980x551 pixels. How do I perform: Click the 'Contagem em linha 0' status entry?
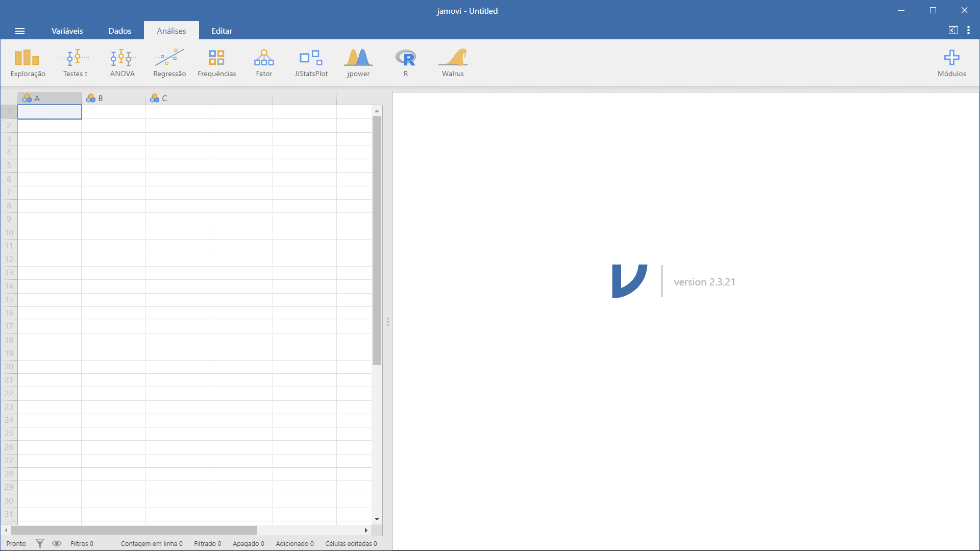click(x=152, y=543)
